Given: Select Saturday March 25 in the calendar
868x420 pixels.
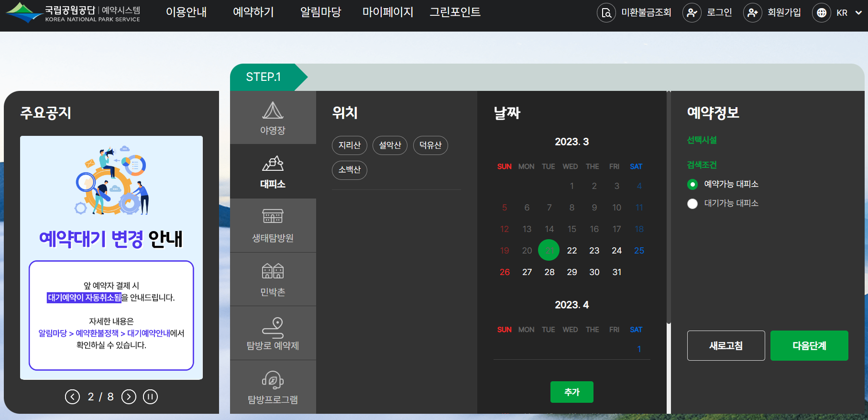Looking at the screenshot, I should tap(639, 251).
